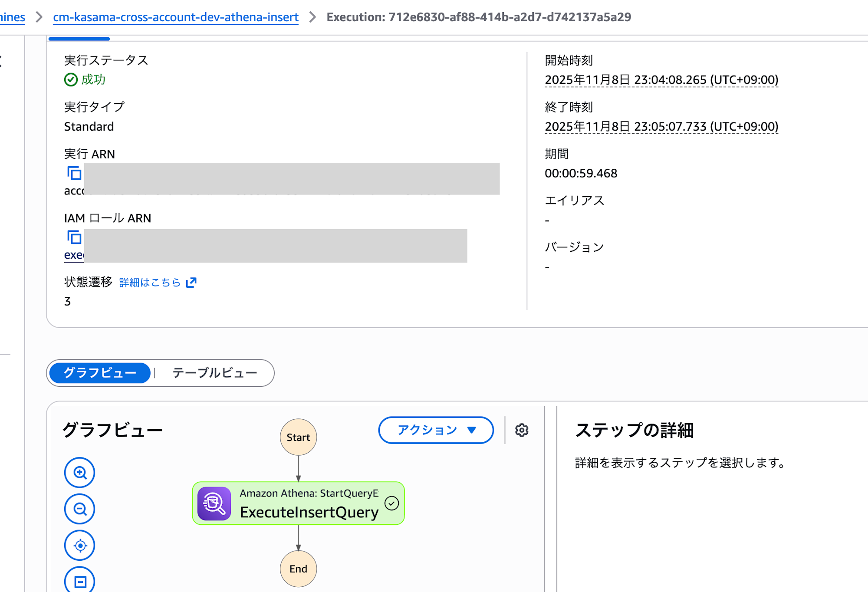Fit graph to screen using bottom icon

click(79, 579)
